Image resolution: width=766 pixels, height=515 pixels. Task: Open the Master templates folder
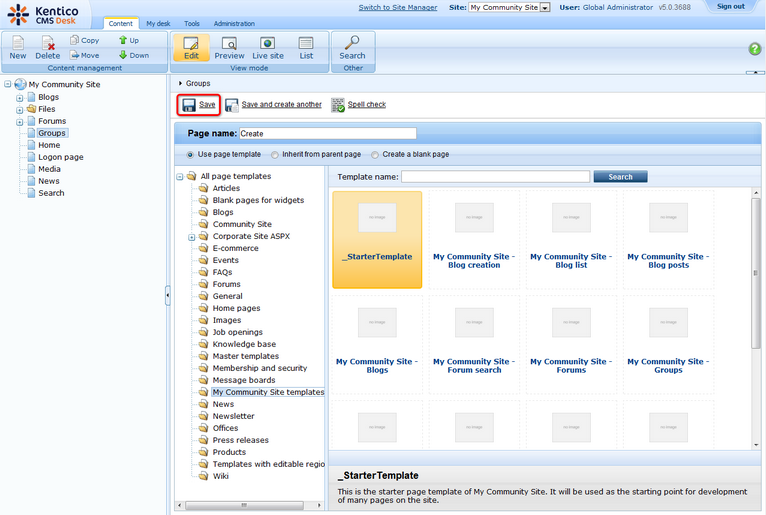[246, 356]
